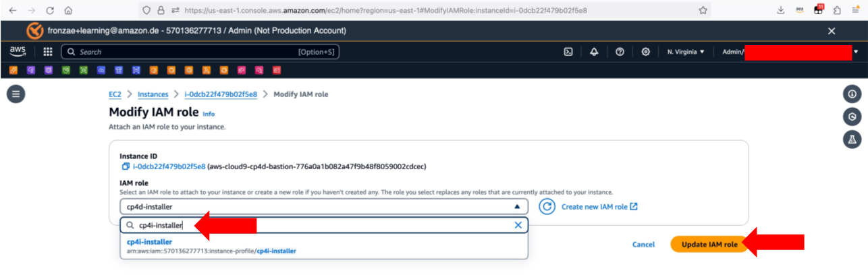
Task: Click the Modify IAM role breadcrumb text
Action: click(301, 94)
